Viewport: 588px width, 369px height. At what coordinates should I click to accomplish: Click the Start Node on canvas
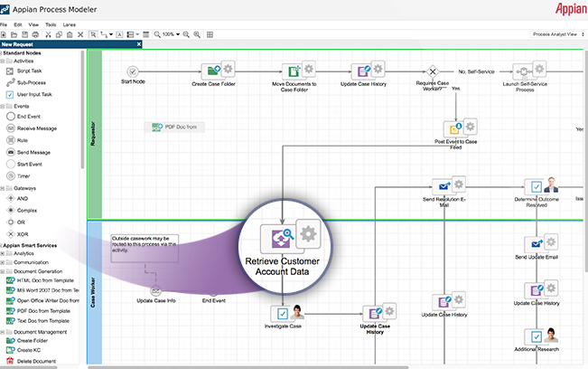133,71
